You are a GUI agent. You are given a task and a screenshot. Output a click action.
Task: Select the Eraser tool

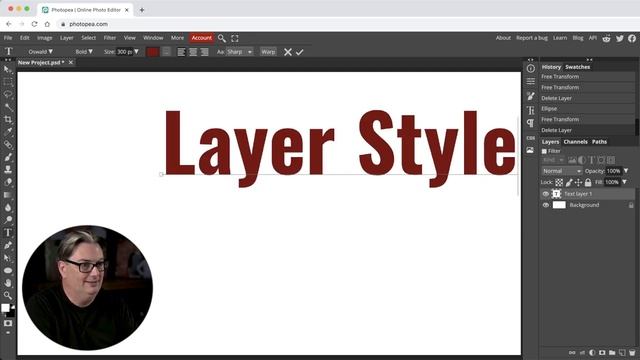(8, 182)
